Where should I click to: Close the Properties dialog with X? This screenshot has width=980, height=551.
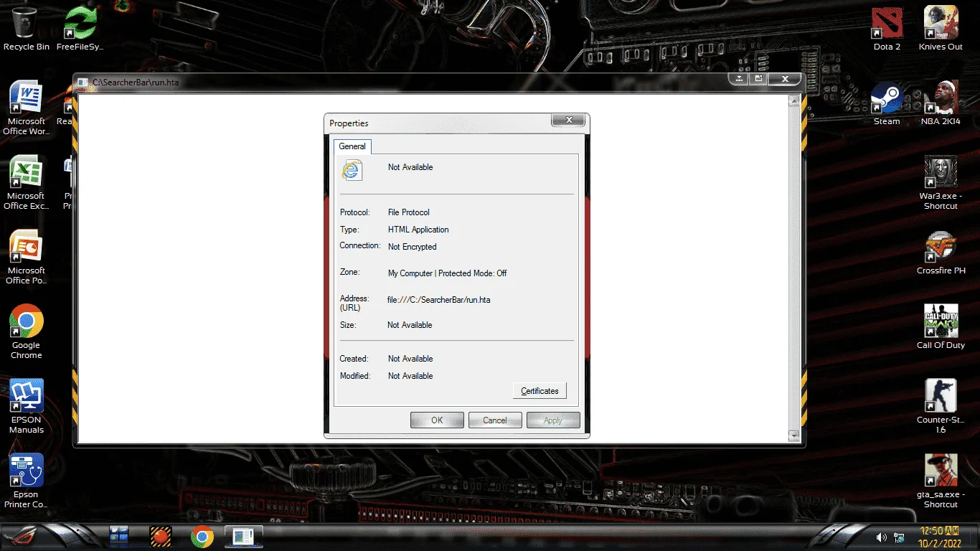(x=569, y=121)
